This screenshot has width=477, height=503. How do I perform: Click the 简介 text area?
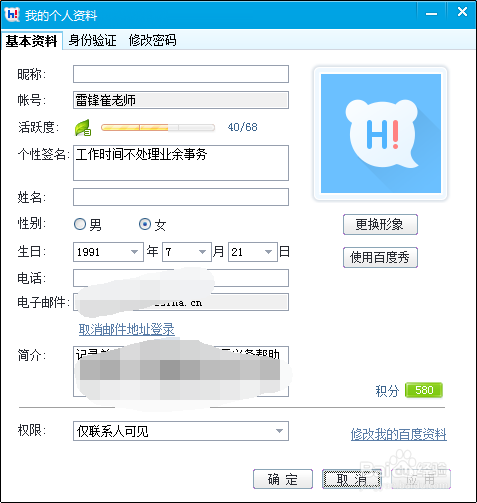coord(181,371)
